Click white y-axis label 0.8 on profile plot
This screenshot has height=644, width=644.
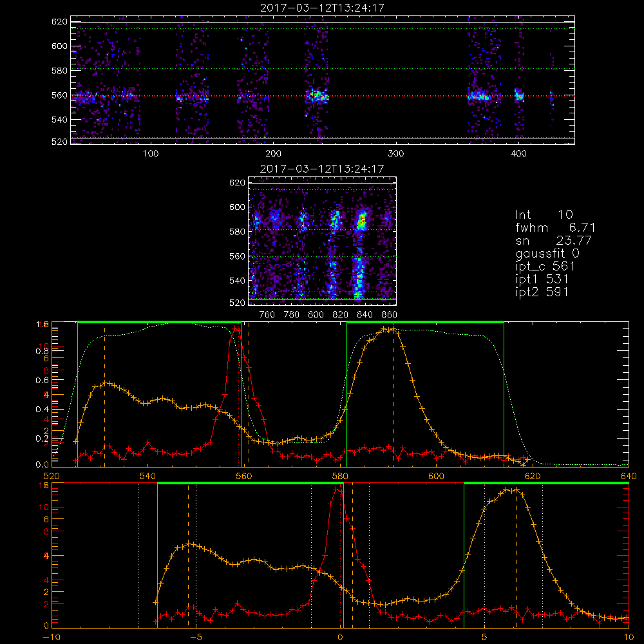pos(42,351)
